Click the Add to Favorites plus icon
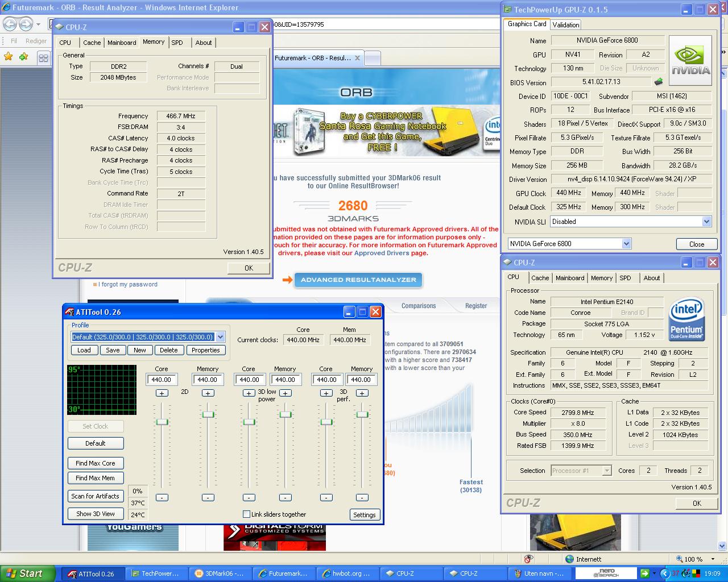The height and width of the screenshot is (582, 728). click(23, 57)
